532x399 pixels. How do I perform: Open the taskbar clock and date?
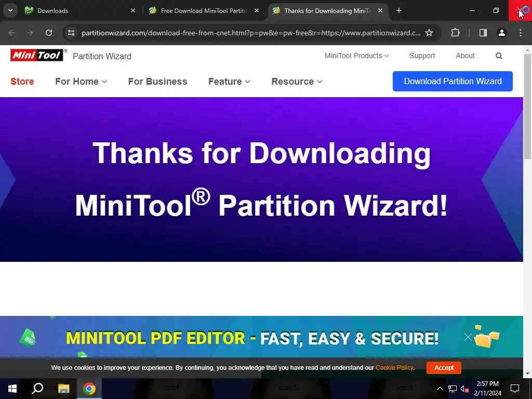(487, 389)
